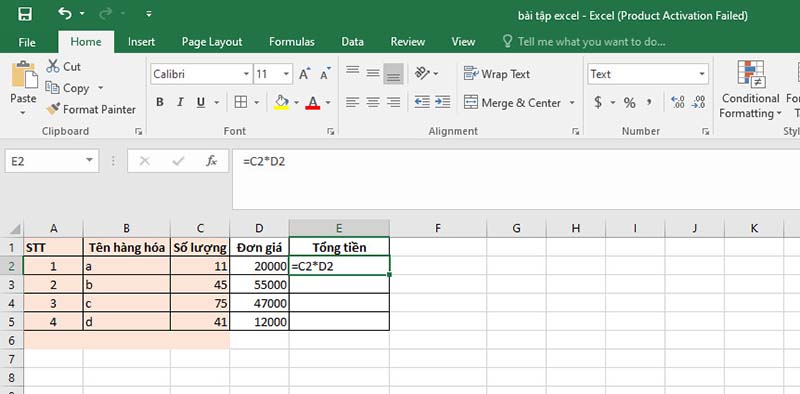Screen dimensions: 800x394
Task: Open Insert Function fx icon
Action: coord(211,161)
